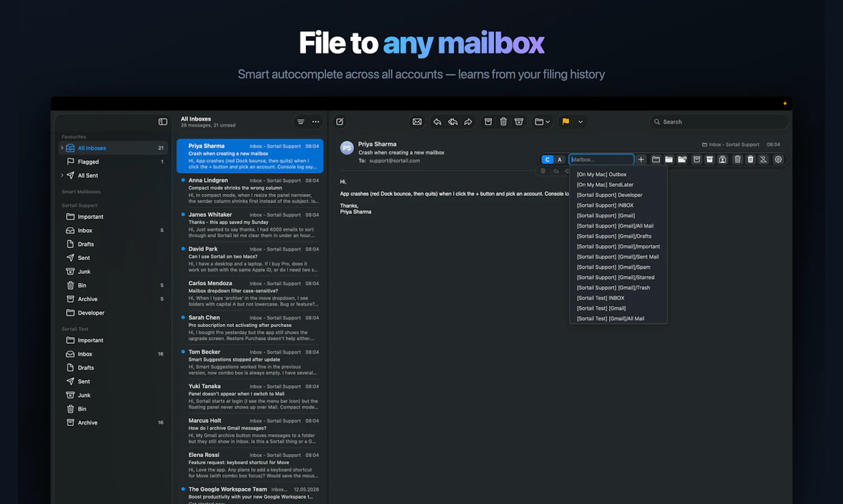
Task: Click the Search field in the toolbar
Action: (719, 122)
